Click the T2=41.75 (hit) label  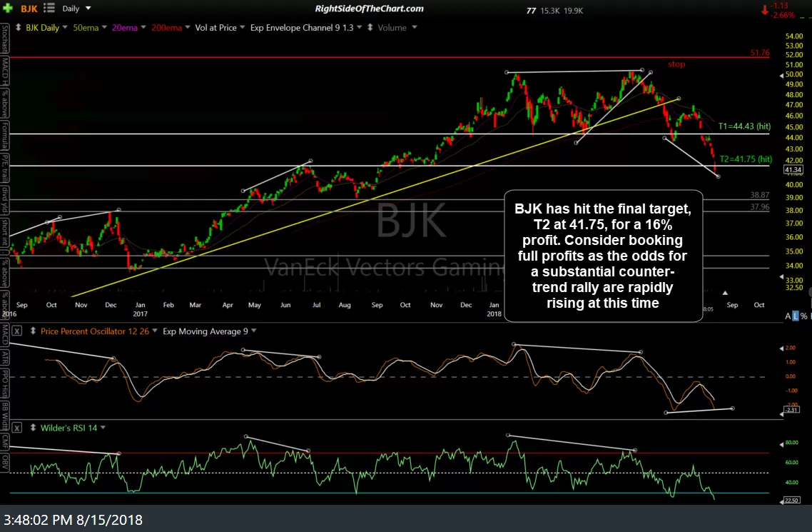point(746,159)
